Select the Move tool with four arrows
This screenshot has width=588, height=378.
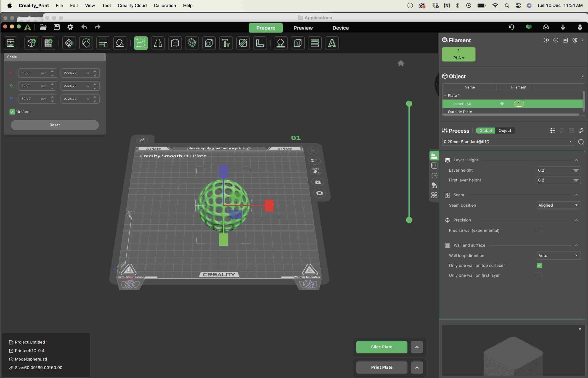click(69, 43)
